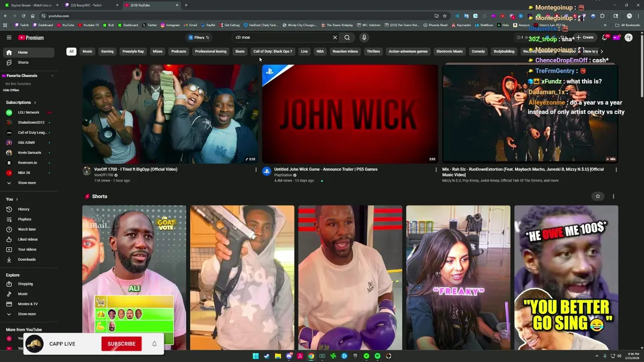644x362 pixels.
Task: Expand the Subscriptions header chevron
Action: [35, 103]
